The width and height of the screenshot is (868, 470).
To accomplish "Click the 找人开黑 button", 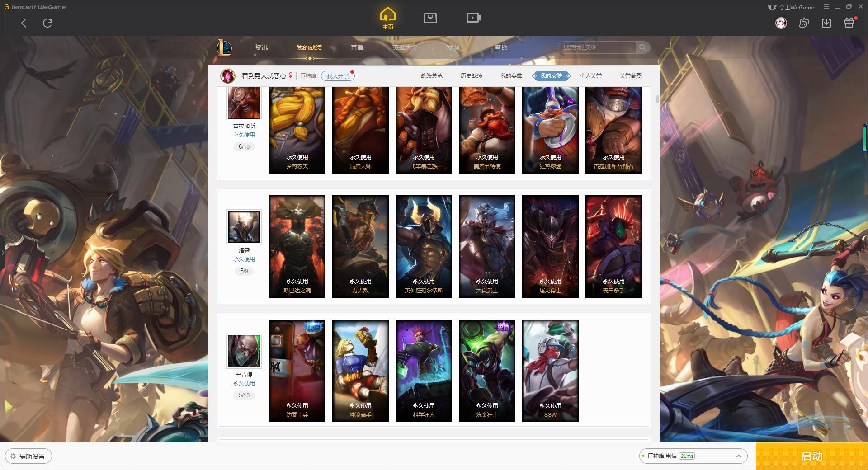I will 338,76.
